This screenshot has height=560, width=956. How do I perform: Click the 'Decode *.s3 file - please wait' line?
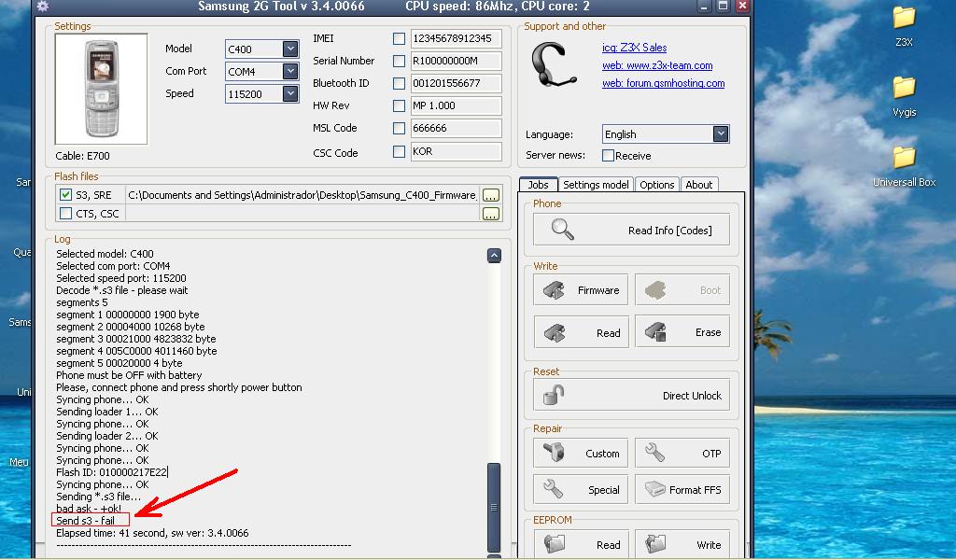tap(122, 290)
